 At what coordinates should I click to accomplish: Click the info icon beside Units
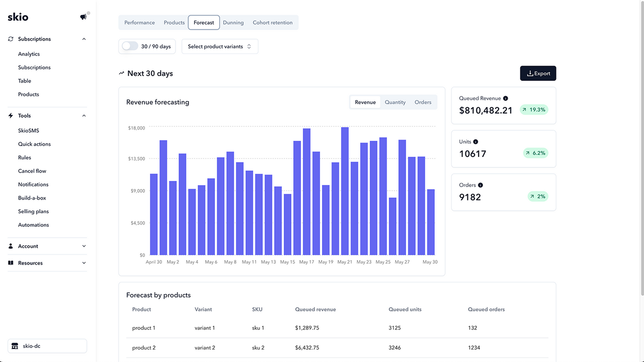coord(475,141)
